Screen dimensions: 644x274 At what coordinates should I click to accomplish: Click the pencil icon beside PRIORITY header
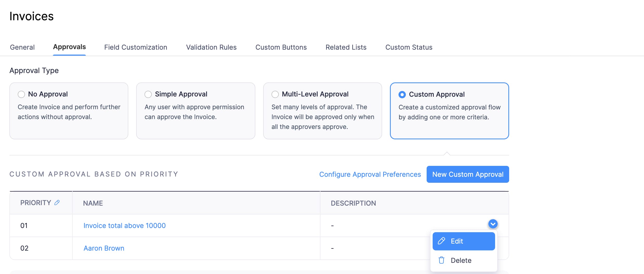57,203
